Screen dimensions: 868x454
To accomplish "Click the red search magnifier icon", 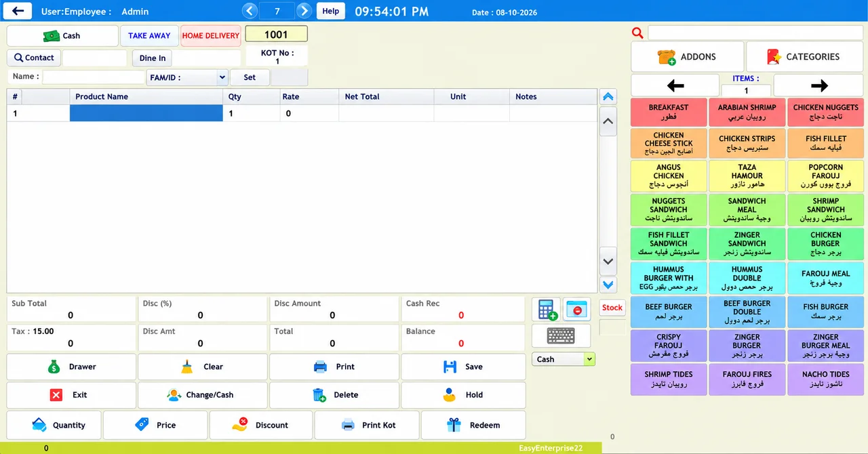I will click(x=637, y=33).
